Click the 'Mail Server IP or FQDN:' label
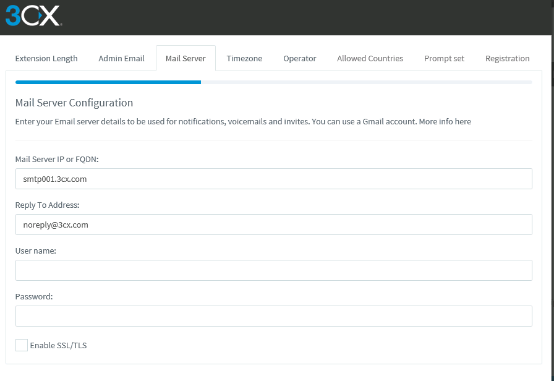Image resolution: width=554 pixels, height=381 pixels. click(x=57, y=159)
